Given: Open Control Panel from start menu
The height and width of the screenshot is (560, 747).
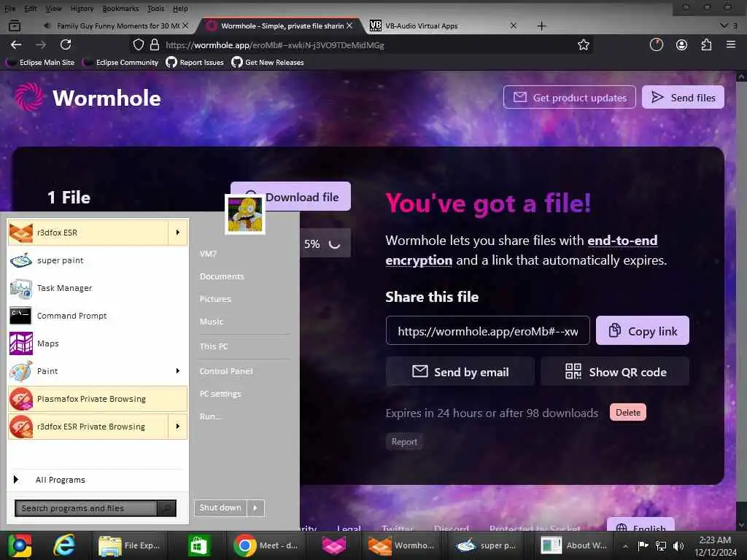Looking at the screenshot, I should pos(226,371).
